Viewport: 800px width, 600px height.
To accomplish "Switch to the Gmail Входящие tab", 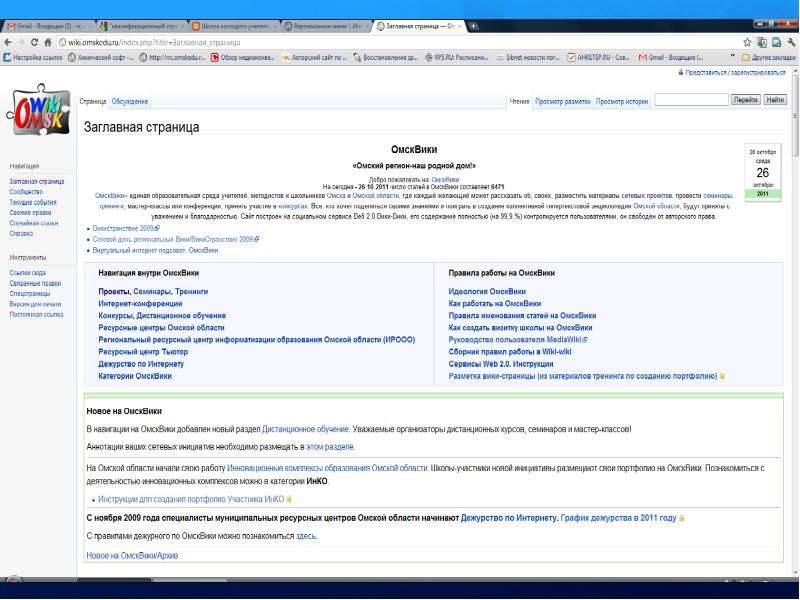I will tap(48, 26).
